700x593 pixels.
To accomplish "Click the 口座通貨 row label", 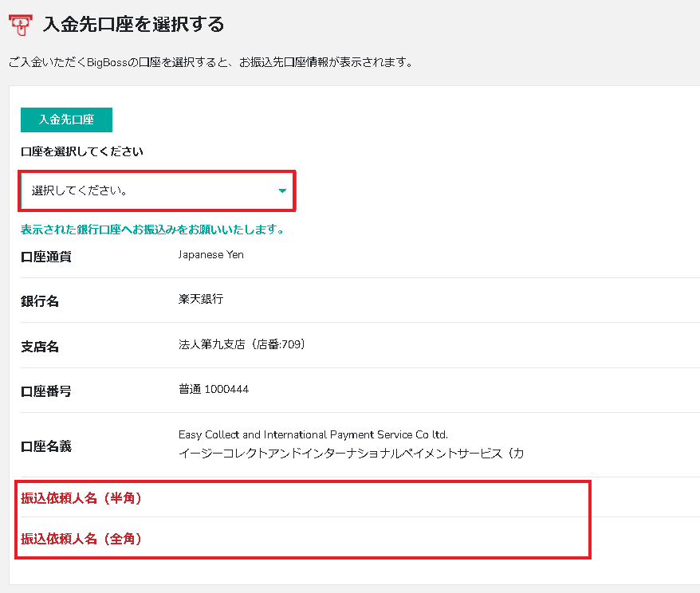I will point(46,257).
